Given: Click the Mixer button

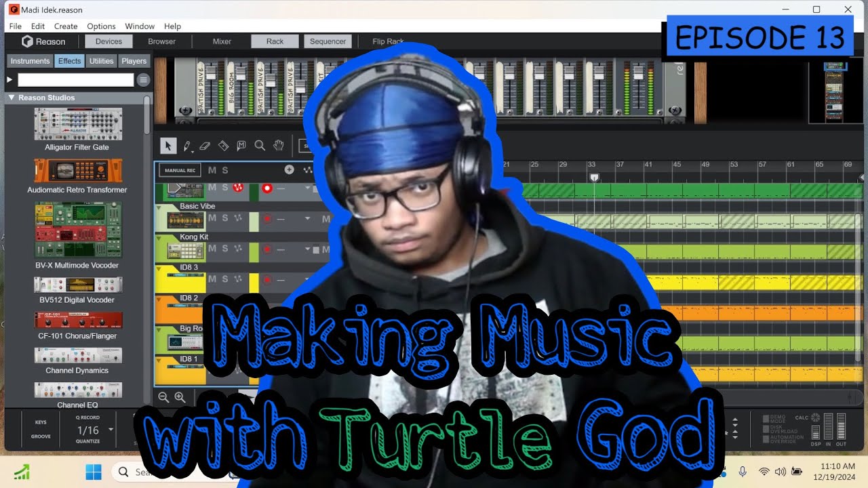Looking at the screenshot, I should pyautogui.click(x=222, y=41).
